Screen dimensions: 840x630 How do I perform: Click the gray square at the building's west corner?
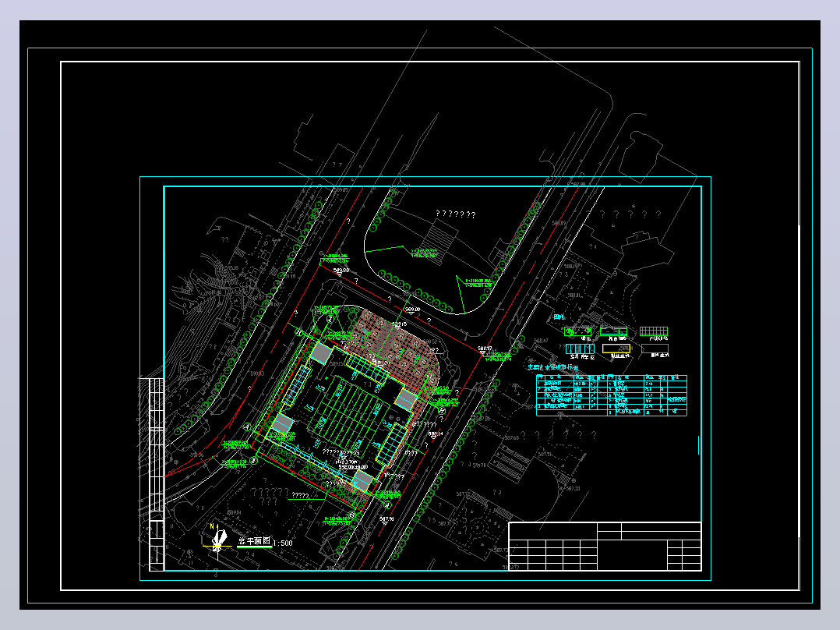click(x=282, y=423)
